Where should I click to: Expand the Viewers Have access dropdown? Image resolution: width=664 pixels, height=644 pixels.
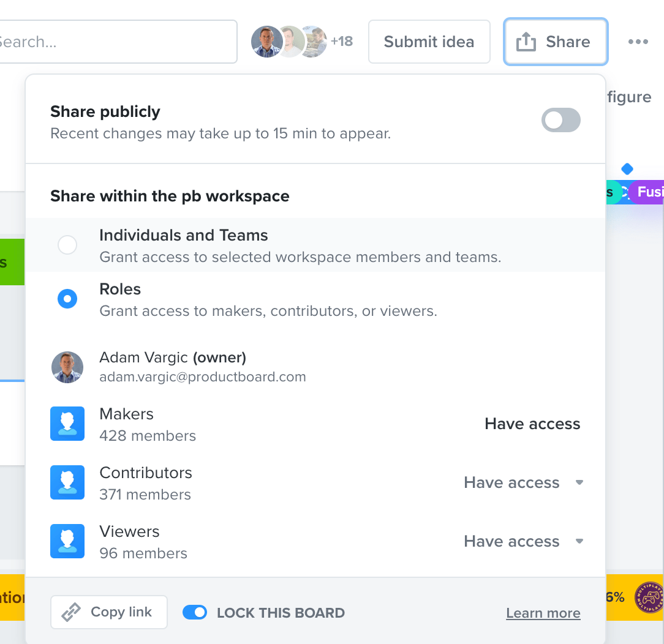tap(579, 541)
